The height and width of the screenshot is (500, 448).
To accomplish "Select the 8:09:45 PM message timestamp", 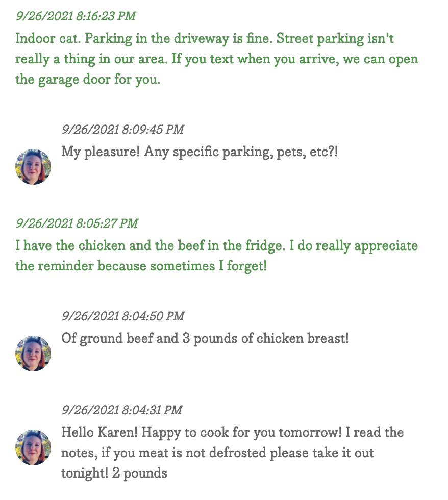I will click(x=123, y=130).
